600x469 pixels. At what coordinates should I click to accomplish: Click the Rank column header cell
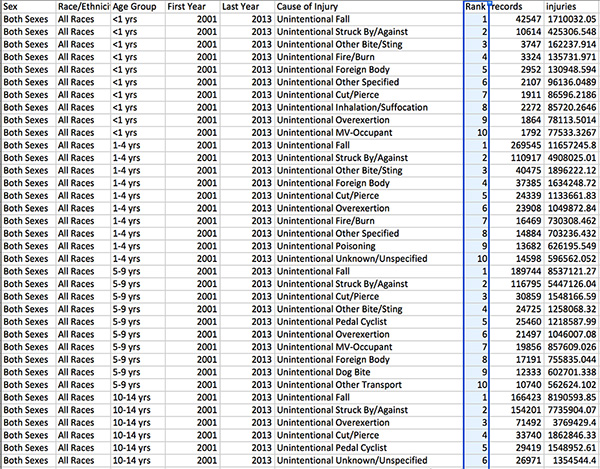476,6
